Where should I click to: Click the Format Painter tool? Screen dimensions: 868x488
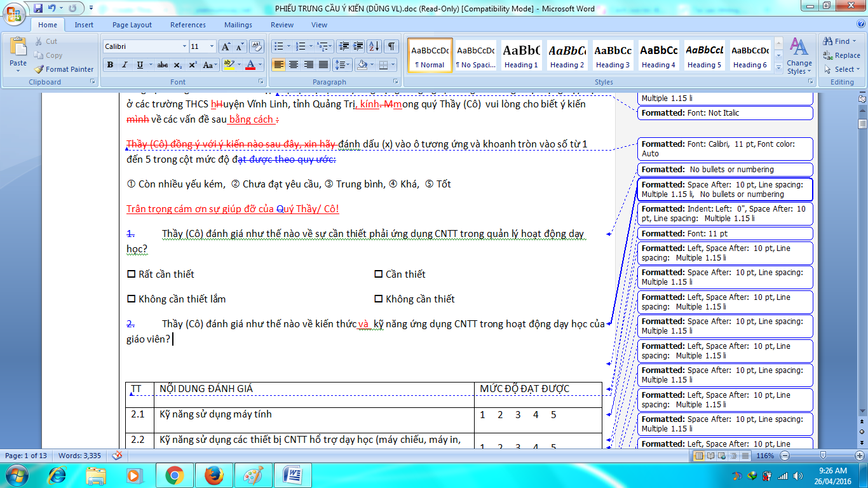coord(64,69)
